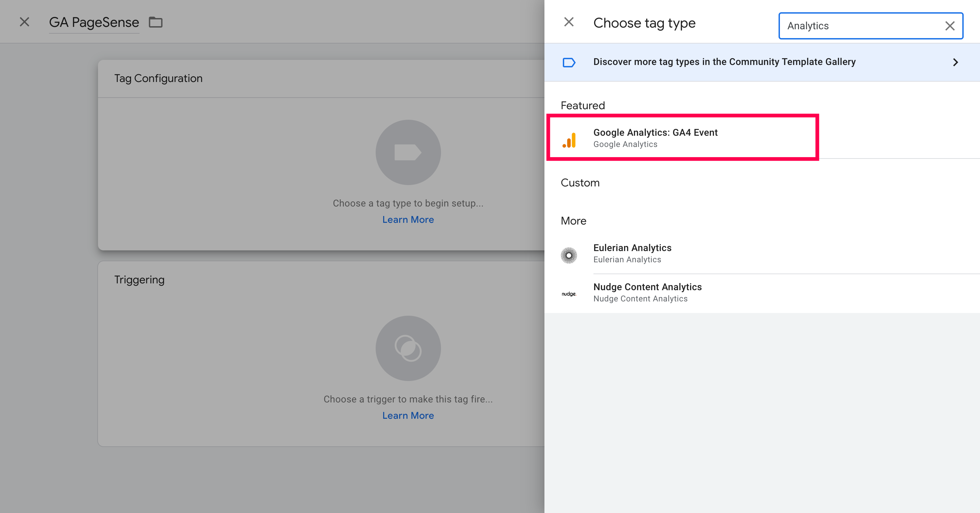Click the Tag Configuration card header
The width and height of the screenshot is (980, 513).
tap(158, 78)
